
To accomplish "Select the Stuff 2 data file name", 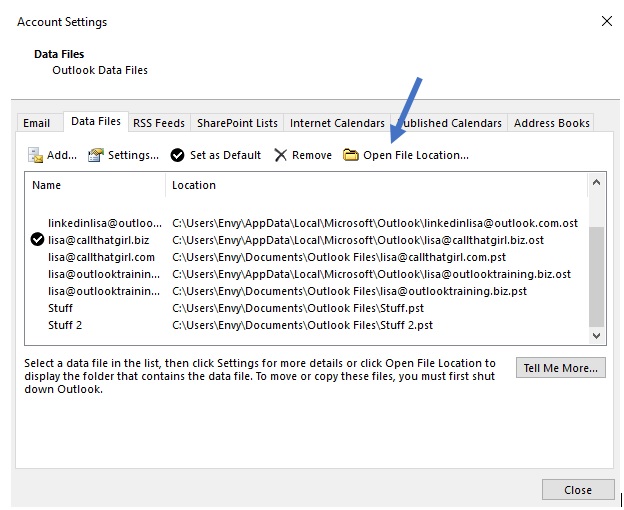I will [x=65, y=325].
